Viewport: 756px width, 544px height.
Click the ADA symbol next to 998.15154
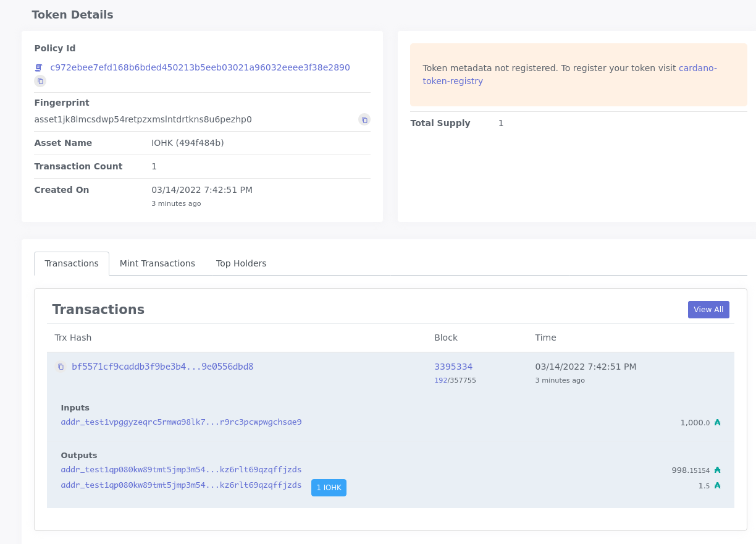click(717, 470)
